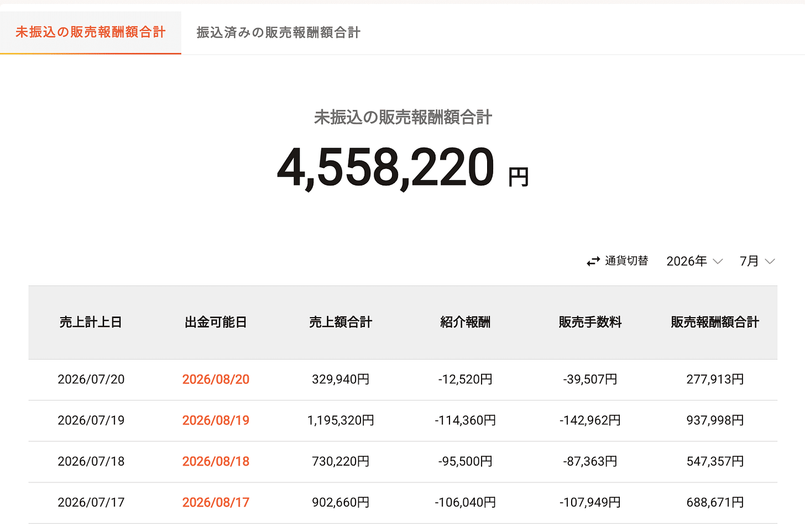Click sales total 1,195,320円

pyautogui.click(x=341, y=420)
